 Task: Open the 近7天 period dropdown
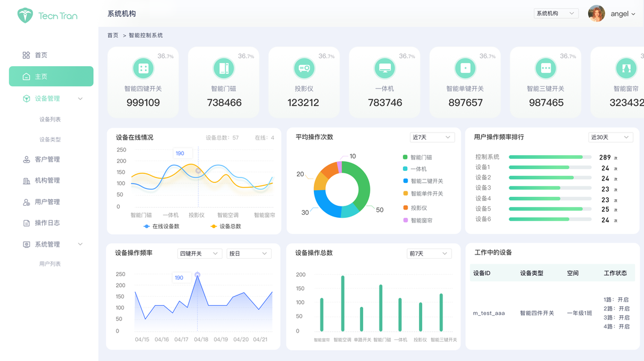(x=432, y=137)
